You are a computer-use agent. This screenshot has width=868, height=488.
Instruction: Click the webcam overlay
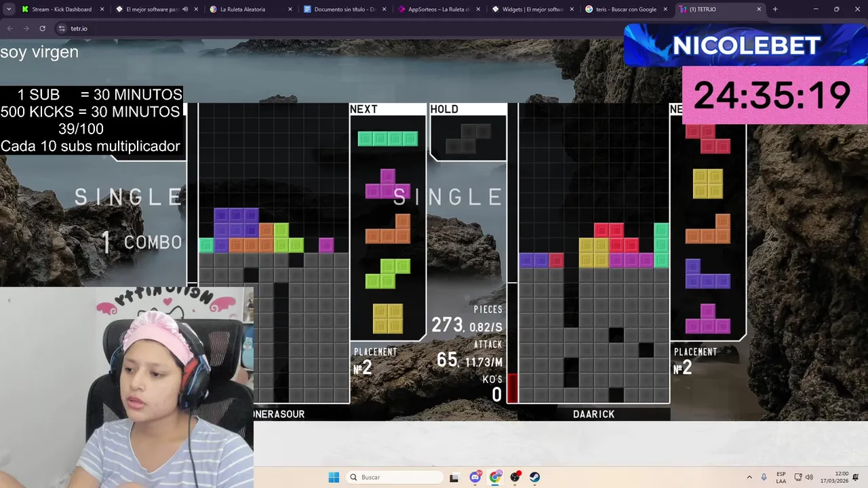click(127, 387)
